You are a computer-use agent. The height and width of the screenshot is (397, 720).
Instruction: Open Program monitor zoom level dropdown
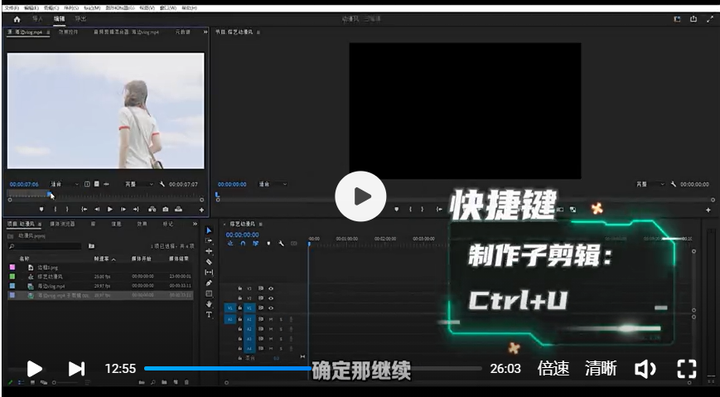(x=273, y=184)
